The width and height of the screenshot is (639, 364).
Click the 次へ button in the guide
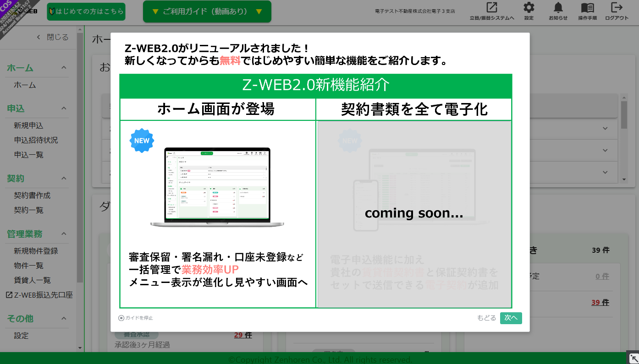(x=511, y=318)
